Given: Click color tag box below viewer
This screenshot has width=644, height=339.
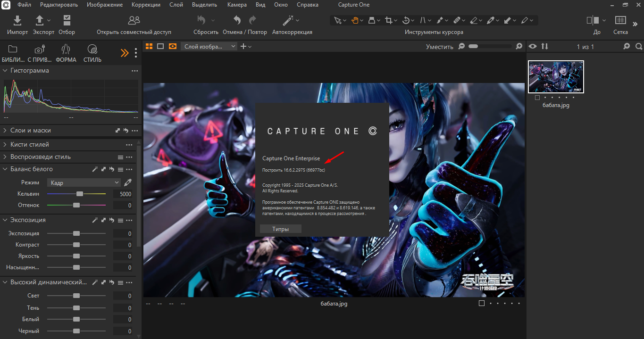Looking at the screenshot, I should tap(482, 303).
